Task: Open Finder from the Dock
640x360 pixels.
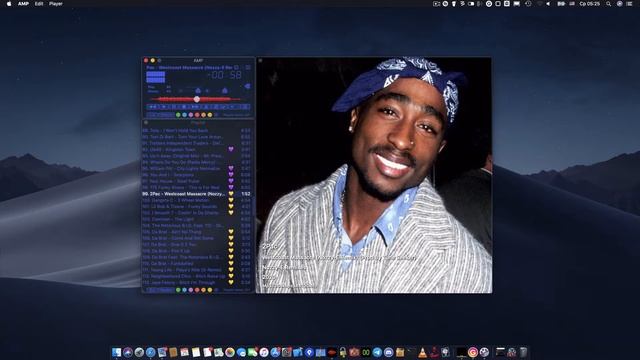Action: click(117, 352)
